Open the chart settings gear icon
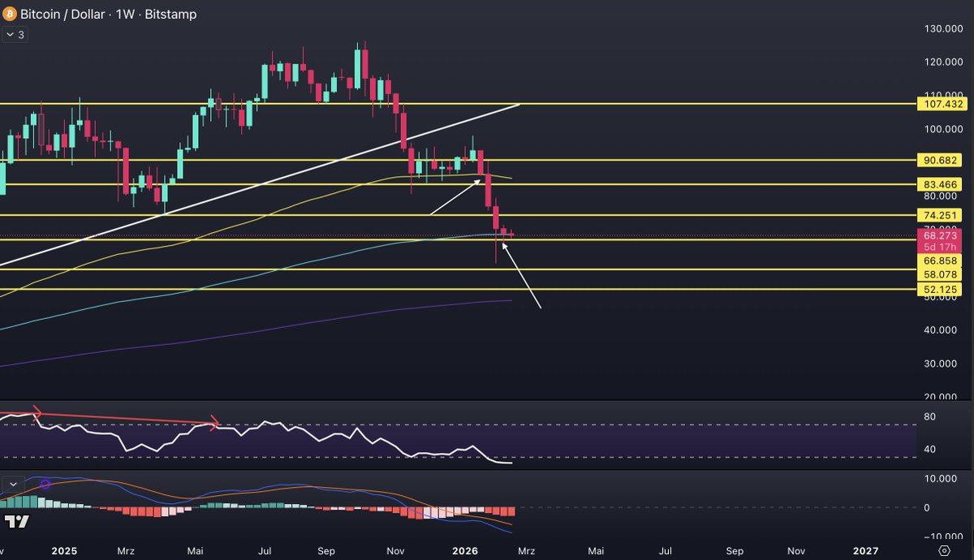The width and height of the screenshot is (974, 560). click(944, 550)
